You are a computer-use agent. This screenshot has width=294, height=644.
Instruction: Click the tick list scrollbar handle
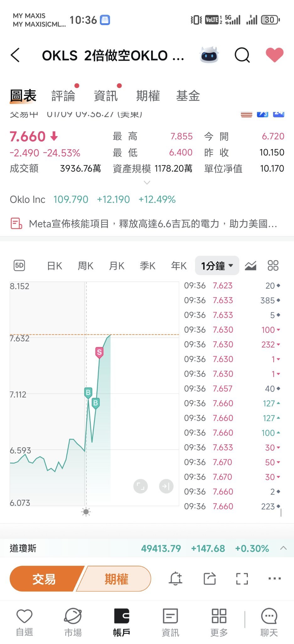tap(281, 513)
